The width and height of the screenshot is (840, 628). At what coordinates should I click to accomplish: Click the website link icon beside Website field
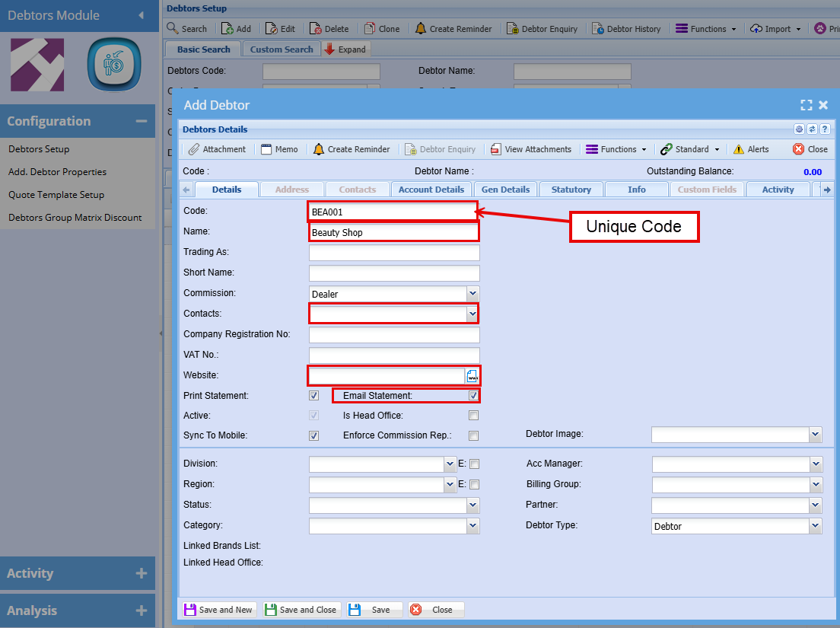[473, 376]
